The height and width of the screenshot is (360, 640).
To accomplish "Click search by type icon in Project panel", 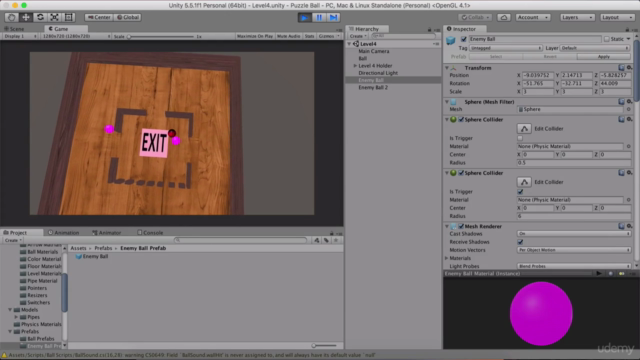I will [317, 240].
